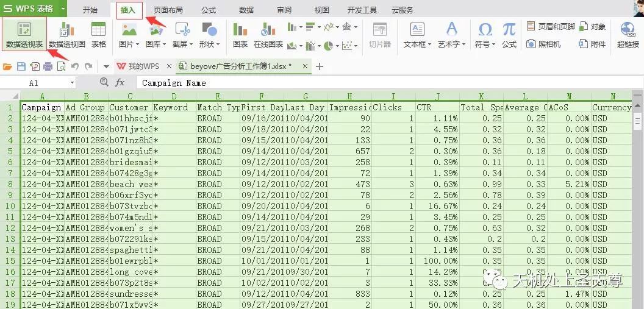Close the beyove广告分析工作簿1.xlsx tab
The width and height of the screenshot is (644, 309).
(x=305, y=66)
